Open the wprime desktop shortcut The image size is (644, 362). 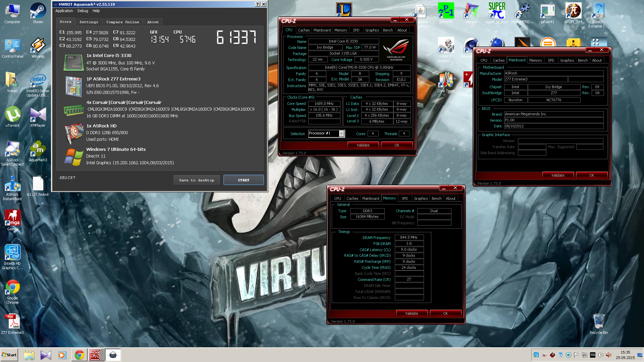[471, 13]
